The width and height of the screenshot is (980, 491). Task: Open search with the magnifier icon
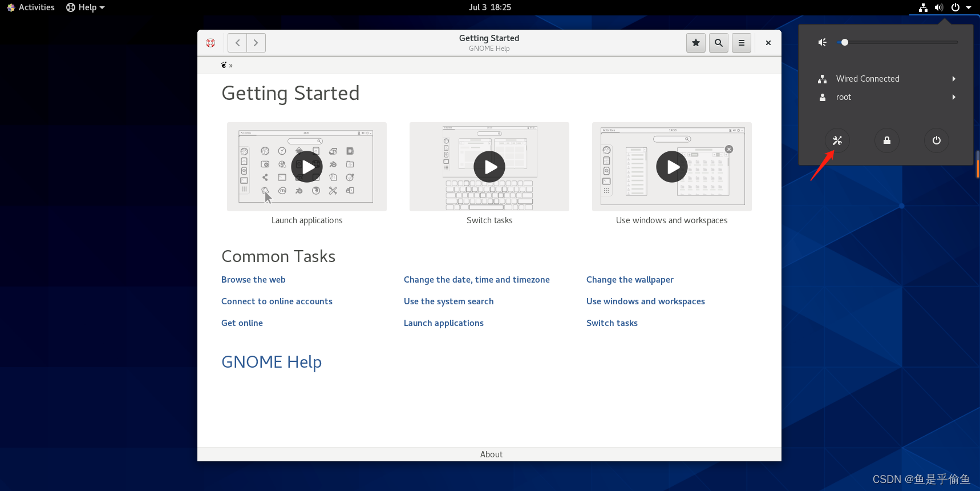[719, 43]
